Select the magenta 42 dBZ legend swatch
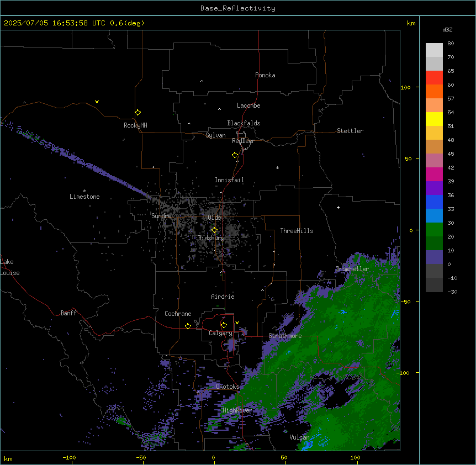476x465 pixels. (x=434, y=174)
